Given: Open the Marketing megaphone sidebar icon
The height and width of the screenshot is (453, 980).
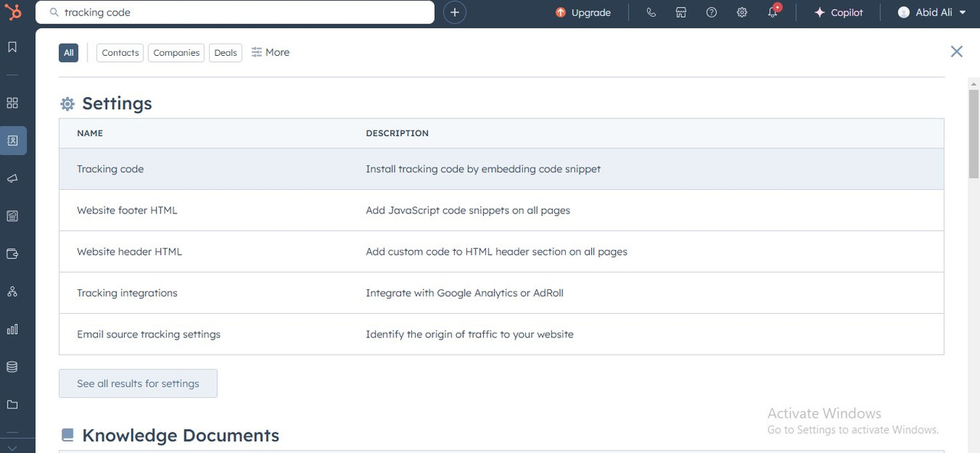Looking at the screenshot, I should [12, 178].
